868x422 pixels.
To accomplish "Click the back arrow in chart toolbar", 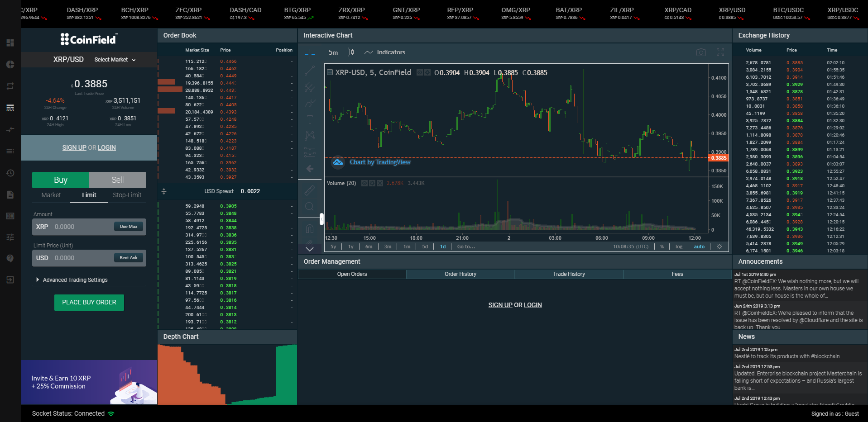I will [x=310, y=169].
